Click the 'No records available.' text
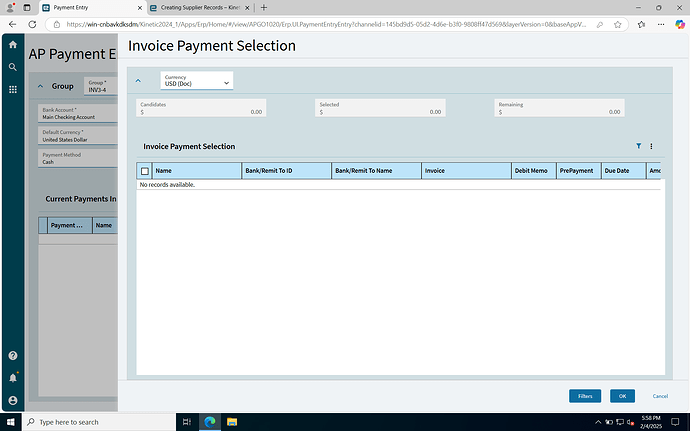This screenshot has height=431, width=690. [167, 184]
